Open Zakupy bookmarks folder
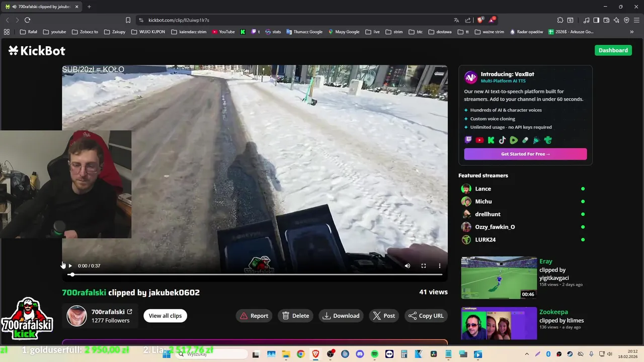Viewport: 644px width, 362px height. tap(115, 32)
